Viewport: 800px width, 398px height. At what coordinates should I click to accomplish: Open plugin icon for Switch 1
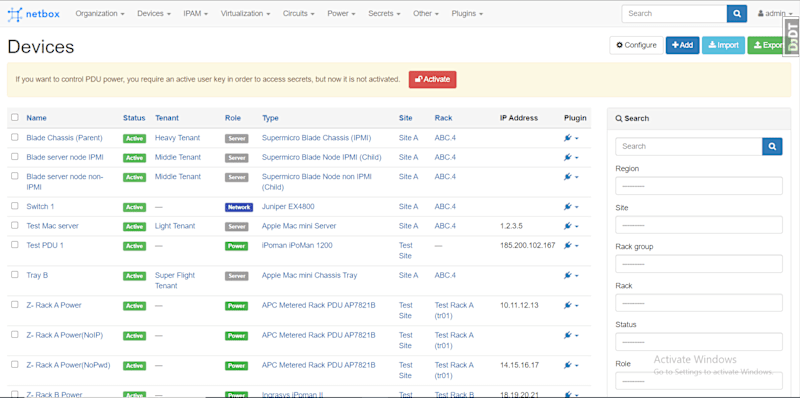coord(567,207)
